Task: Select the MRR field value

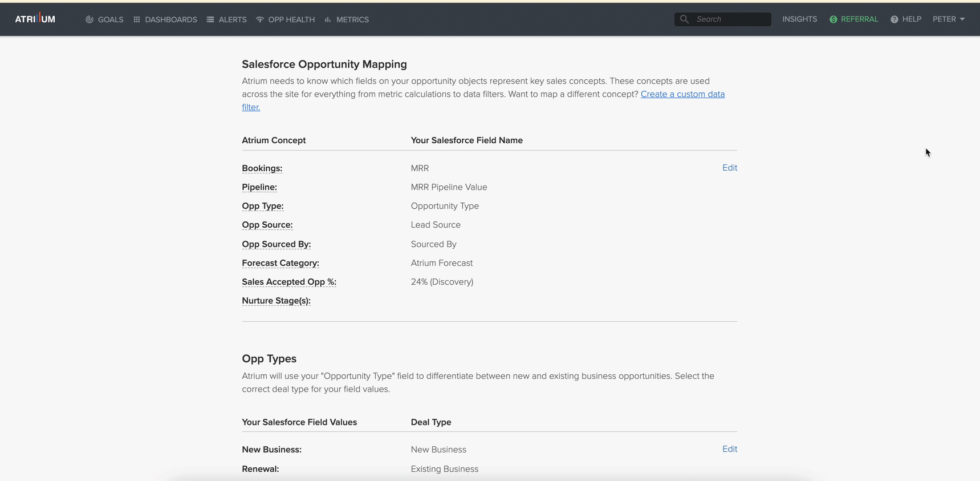Action: point(420,168)
